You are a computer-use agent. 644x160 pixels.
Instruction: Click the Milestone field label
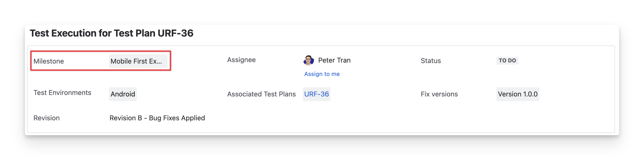49,61
